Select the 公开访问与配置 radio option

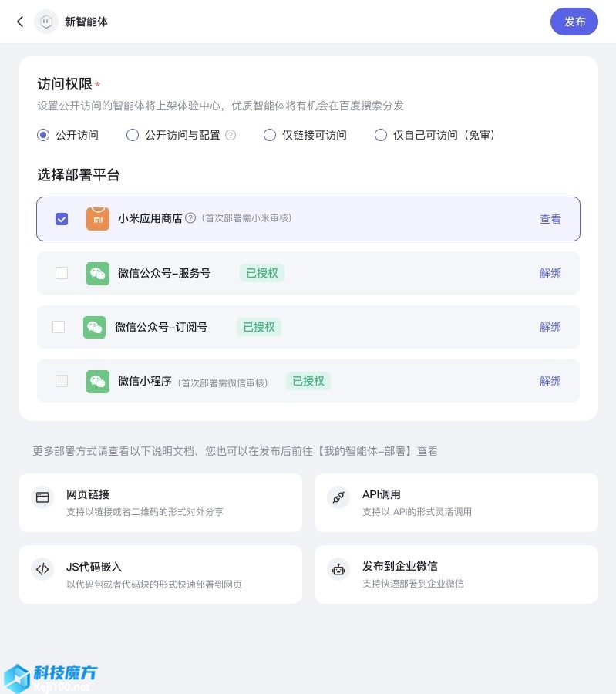click(x=133, y=135)
